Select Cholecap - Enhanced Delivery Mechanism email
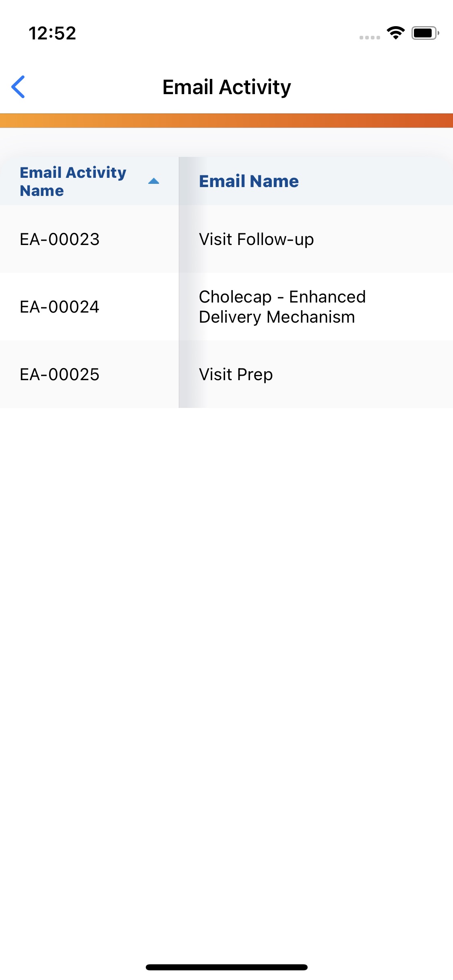453x980 pixels. pos(282,307)
